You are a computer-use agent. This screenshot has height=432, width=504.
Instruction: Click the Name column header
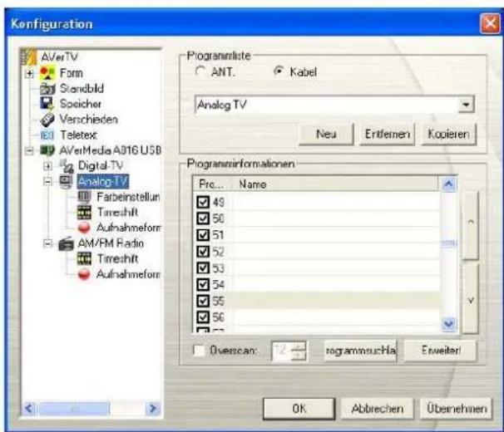click(336, 184)
